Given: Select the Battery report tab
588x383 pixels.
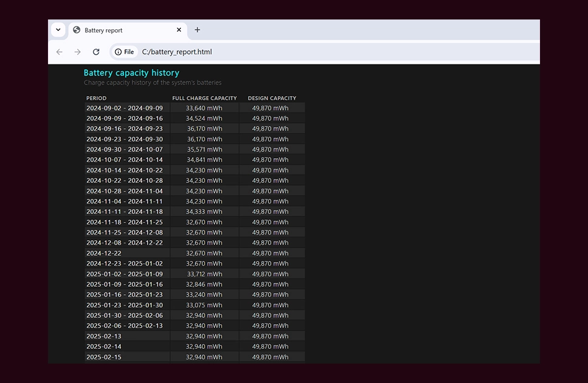Looking at the screenshot, I should pos(128,30).
